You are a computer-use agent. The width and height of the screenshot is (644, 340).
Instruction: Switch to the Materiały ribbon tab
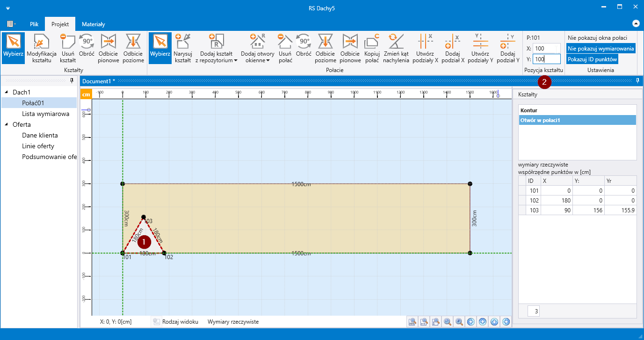tap(94, 24)
